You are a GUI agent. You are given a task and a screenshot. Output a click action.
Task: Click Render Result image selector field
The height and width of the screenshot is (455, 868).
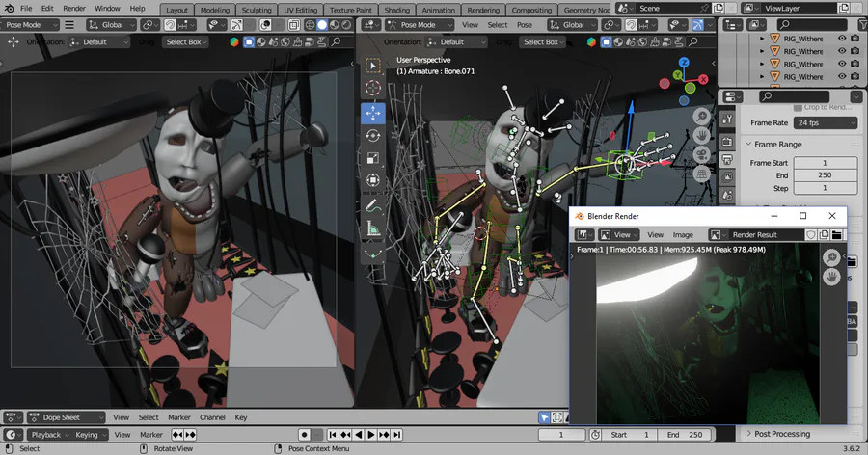tap(766, 234)
